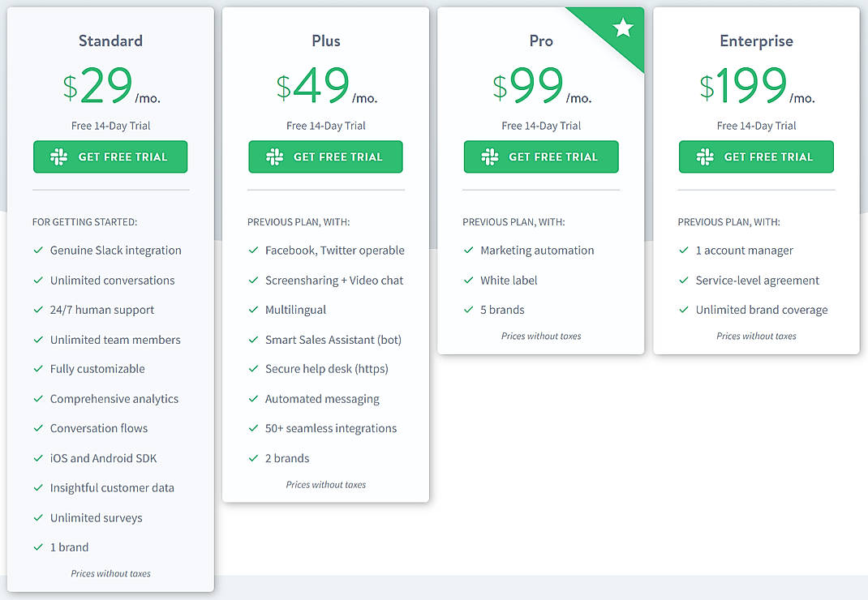Click the $29 /mo. price

point(110,85)
